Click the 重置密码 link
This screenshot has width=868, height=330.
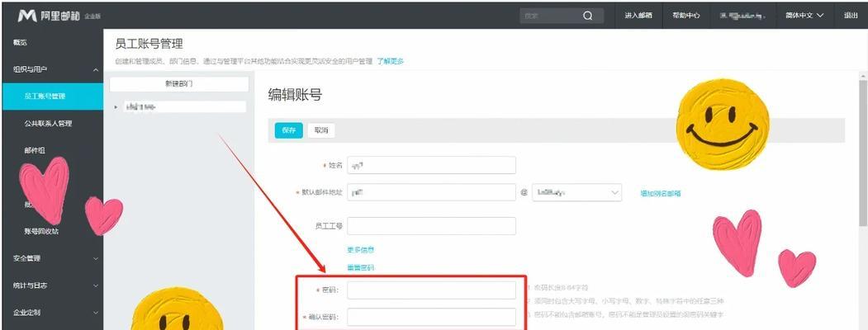pyautogui.click(x=360, y=267)
